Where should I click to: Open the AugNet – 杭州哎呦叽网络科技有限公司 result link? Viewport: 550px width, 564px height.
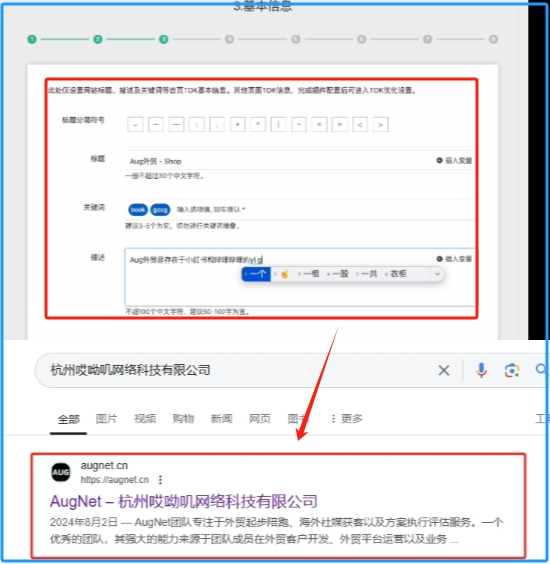coord(184,501)
